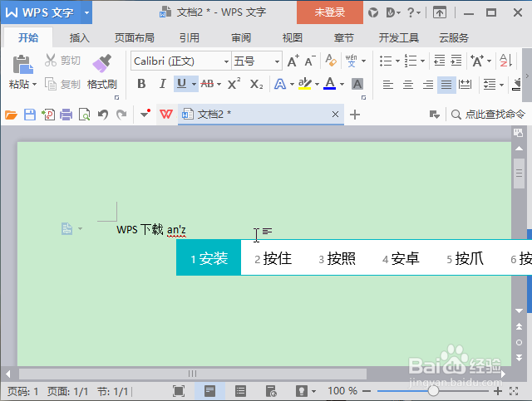Save document with floppy disk icon

tap(30, 115)
